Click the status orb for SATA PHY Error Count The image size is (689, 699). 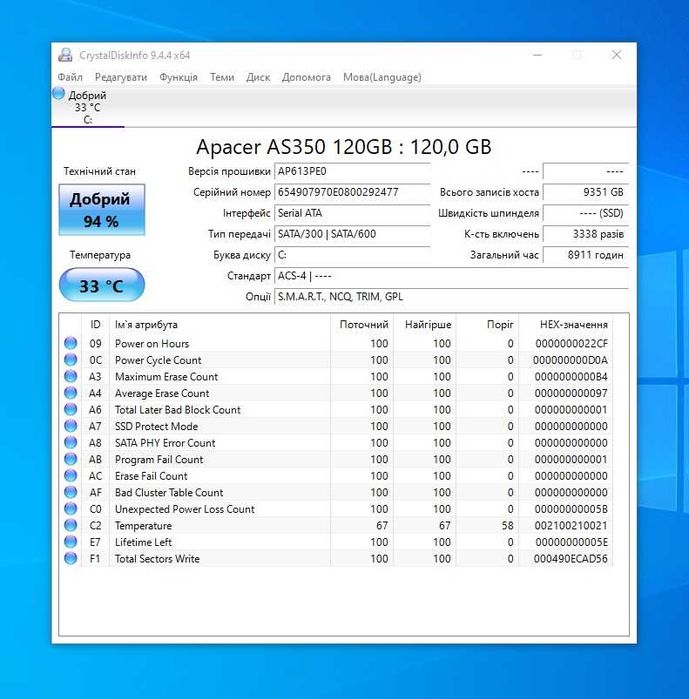pos(70,442)
